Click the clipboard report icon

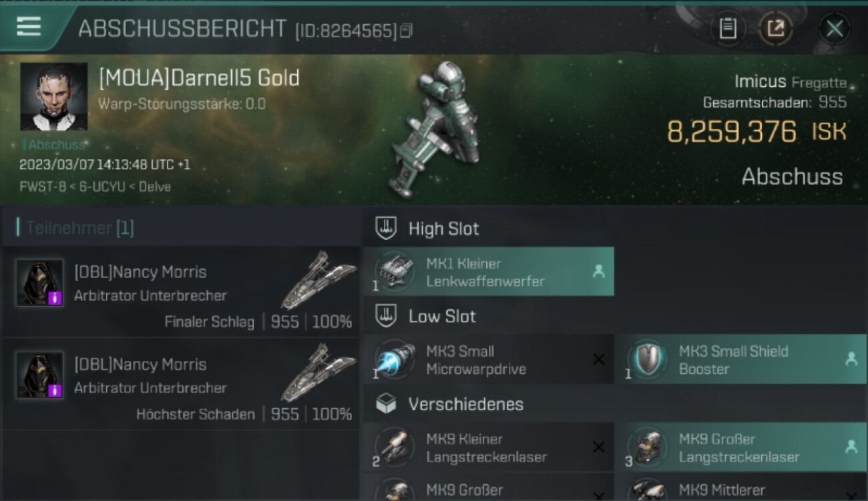[728, 28]
